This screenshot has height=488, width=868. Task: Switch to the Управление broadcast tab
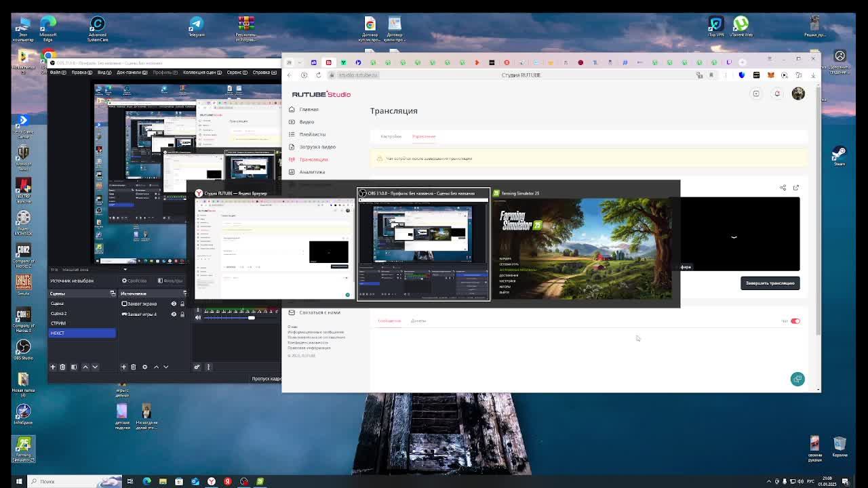(x=424, y=136)
